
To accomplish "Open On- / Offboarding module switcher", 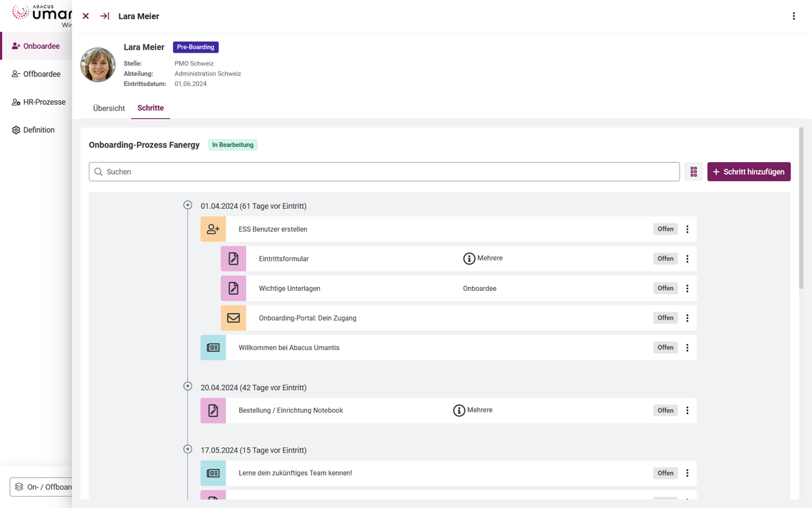I will coord(42,487).
